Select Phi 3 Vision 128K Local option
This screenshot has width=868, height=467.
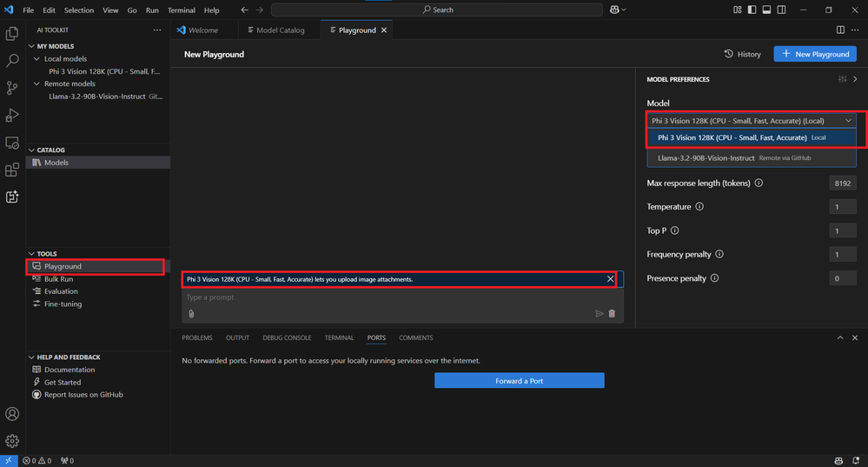tap(752, 138)
